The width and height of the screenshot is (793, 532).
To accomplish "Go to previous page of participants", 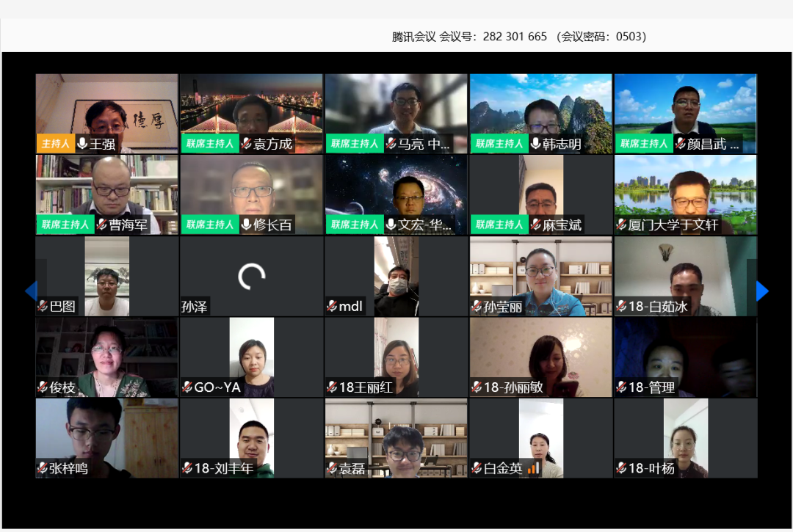I will point(31,291).
